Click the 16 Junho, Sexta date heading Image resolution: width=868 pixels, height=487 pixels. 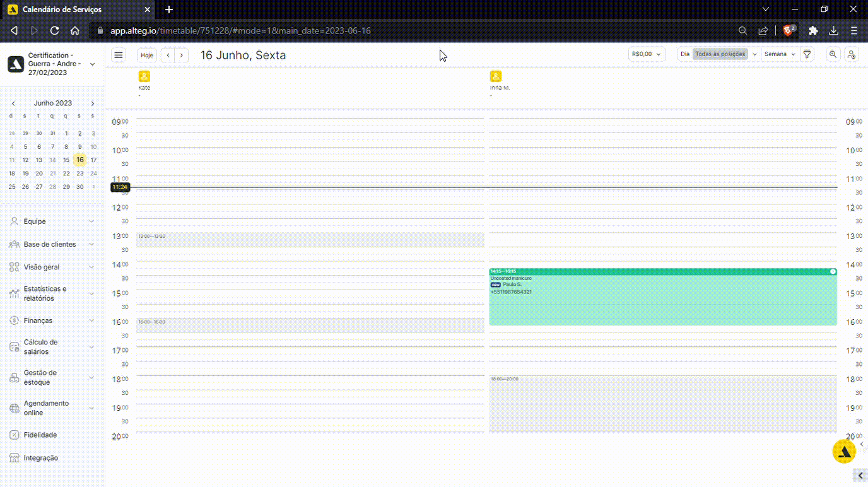point(243,56)
